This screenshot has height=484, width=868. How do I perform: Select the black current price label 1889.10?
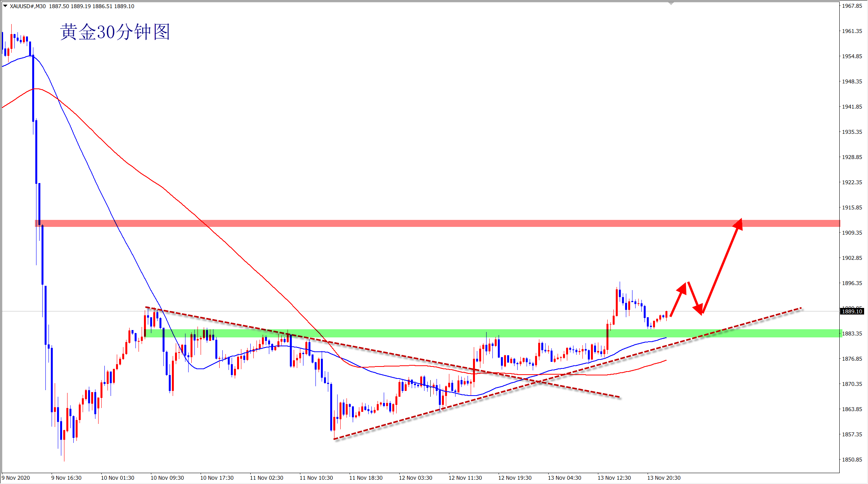(852, 311)
